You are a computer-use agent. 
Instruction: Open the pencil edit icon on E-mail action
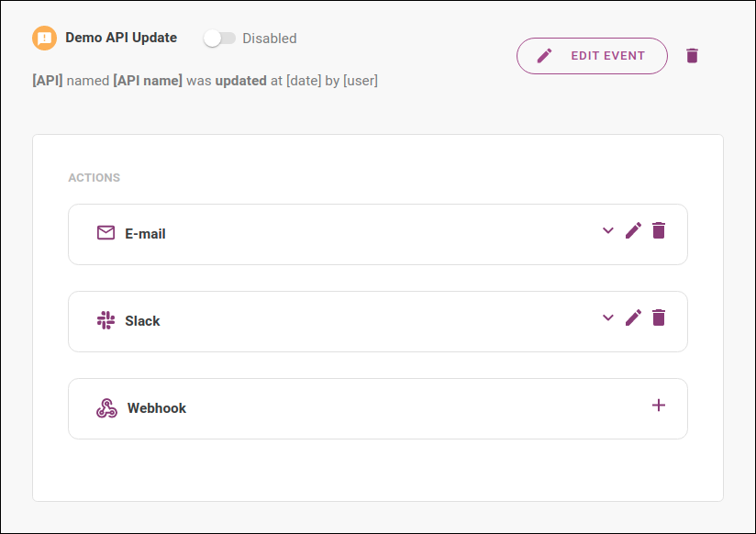(x=633, y=230)
